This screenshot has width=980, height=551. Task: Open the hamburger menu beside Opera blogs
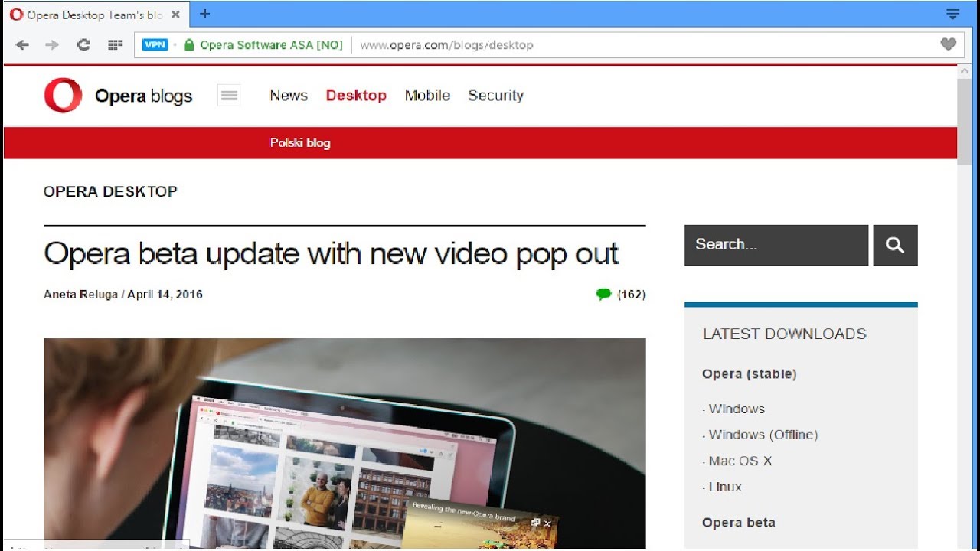click(229, 96)
